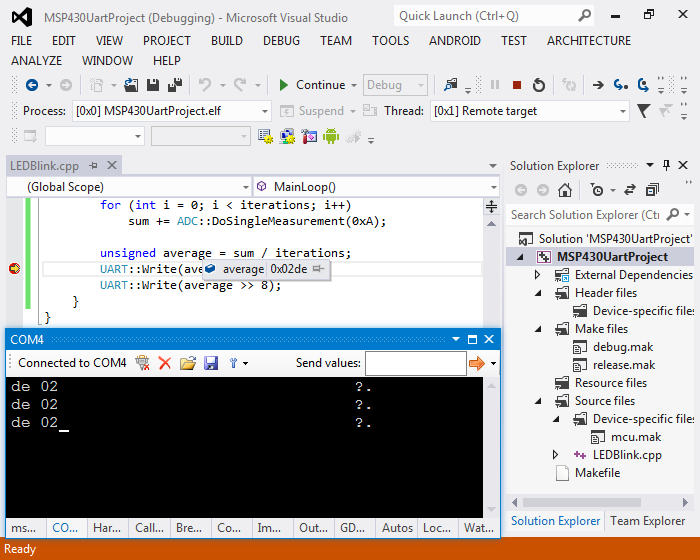Open the DEBUG menu

281,41
